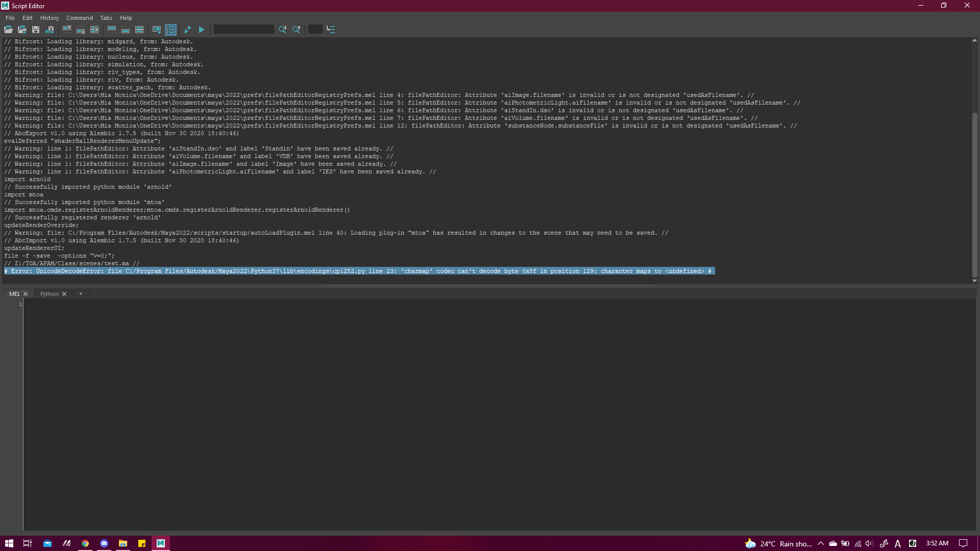This screenshot has width=980, height=551.
Task: Load a script from disk
Action: tap(8, 29)
